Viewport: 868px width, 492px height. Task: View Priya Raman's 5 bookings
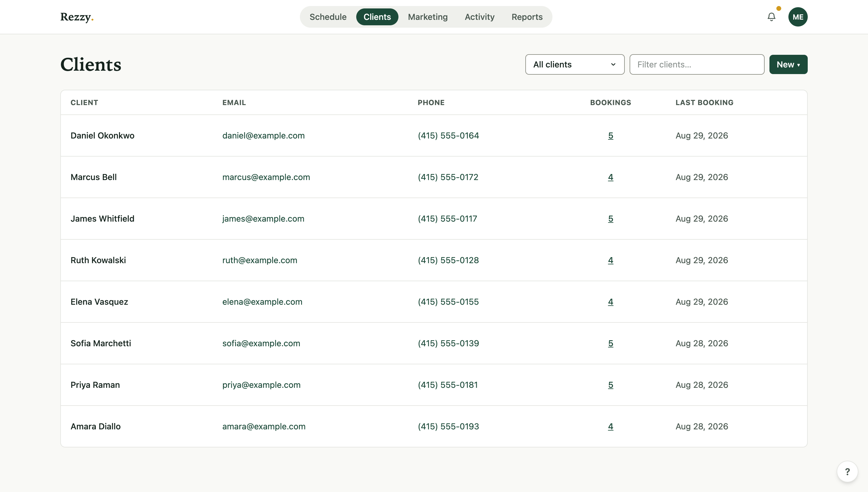pyautogui.click(x=610, y=385)
